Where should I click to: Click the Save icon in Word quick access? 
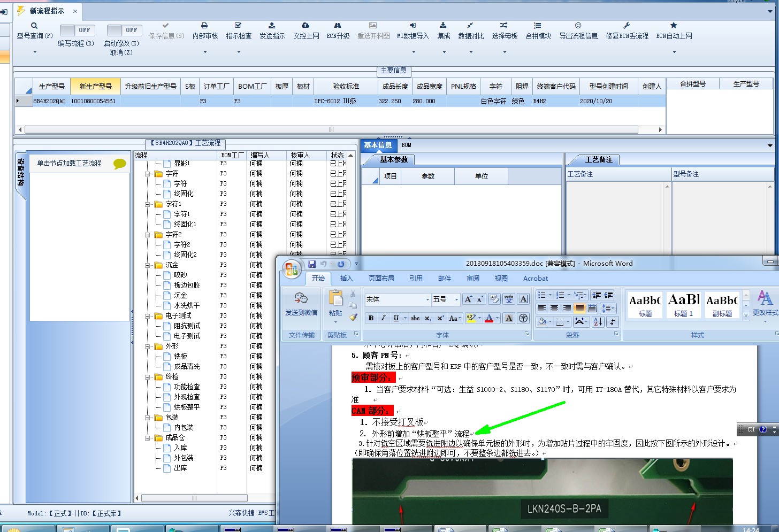point(312,264)
